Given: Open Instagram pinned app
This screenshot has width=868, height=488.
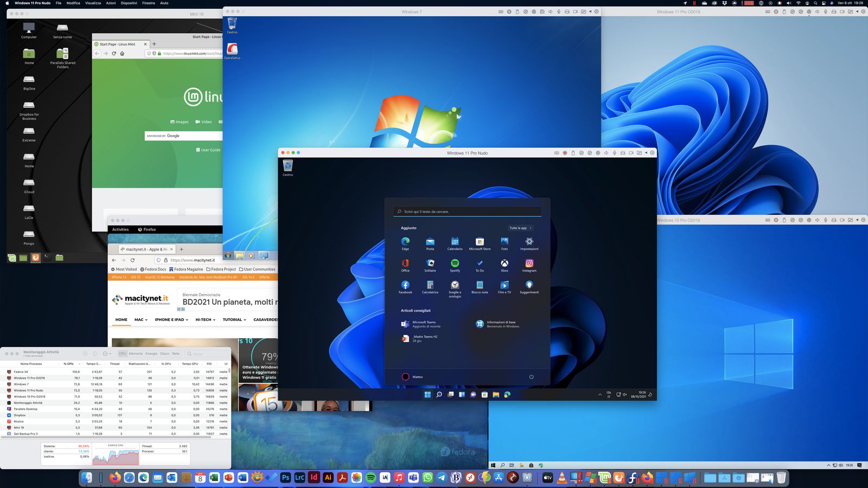Looking at the screenshot, I should pos(529,265).
